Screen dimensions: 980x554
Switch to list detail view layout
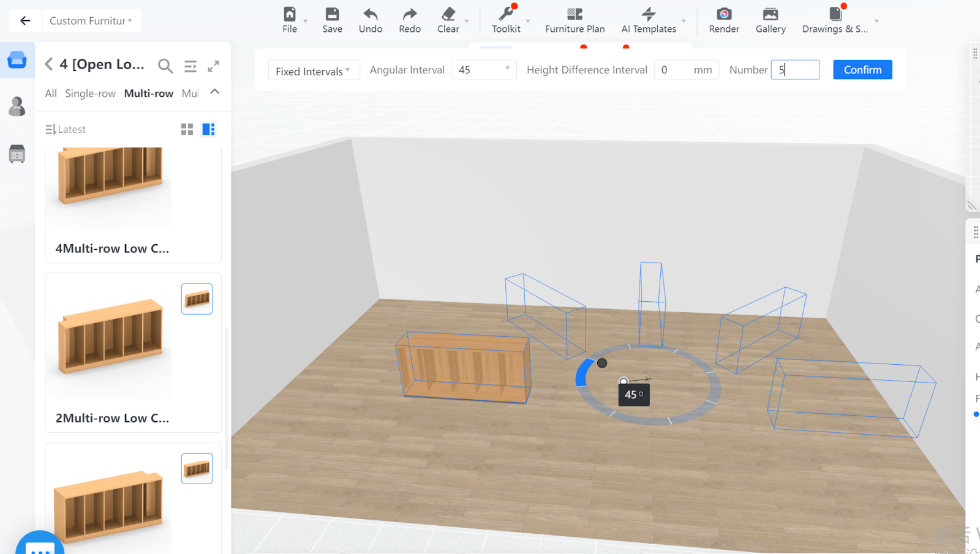[x=208, y=129]
